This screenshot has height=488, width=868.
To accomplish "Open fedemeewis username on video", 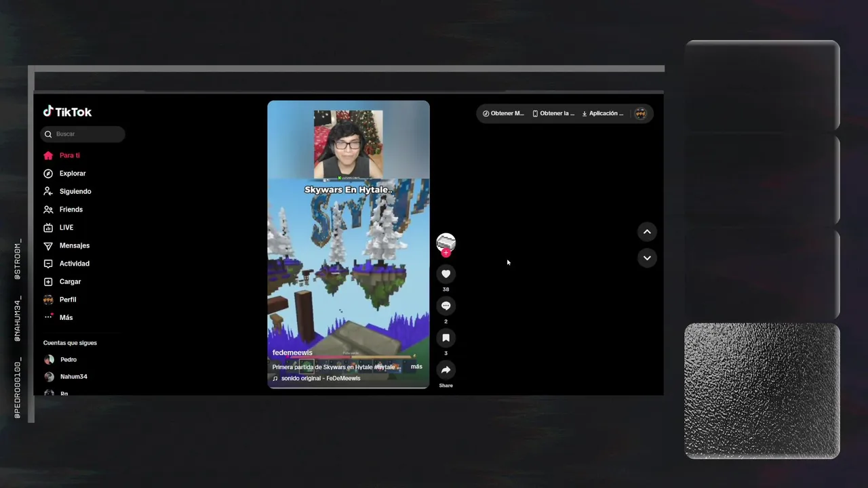I will tap(292, 352).
